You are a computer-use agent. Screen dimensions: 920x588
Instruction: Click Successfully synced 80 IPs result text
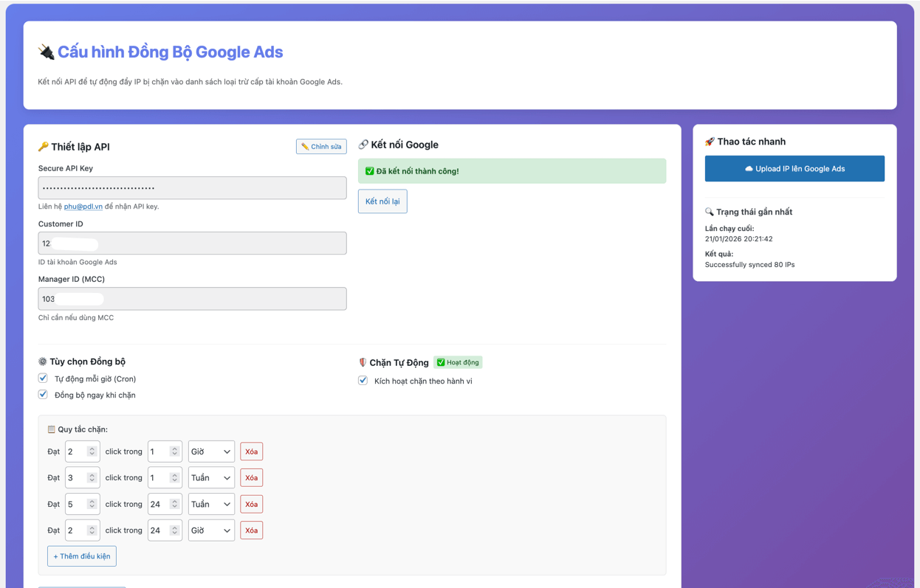[x=749, y=265]
